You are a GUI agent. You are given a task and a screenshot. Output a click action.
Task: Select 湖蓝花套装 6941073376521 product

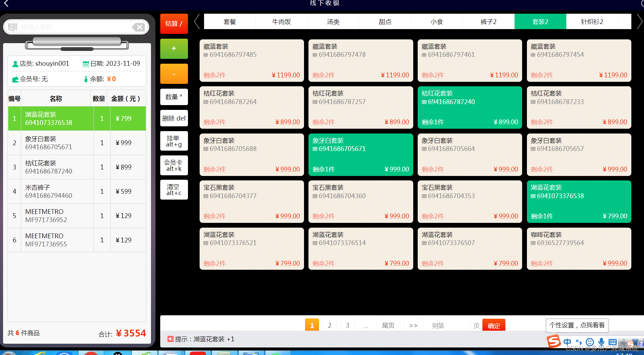(252, 249)
